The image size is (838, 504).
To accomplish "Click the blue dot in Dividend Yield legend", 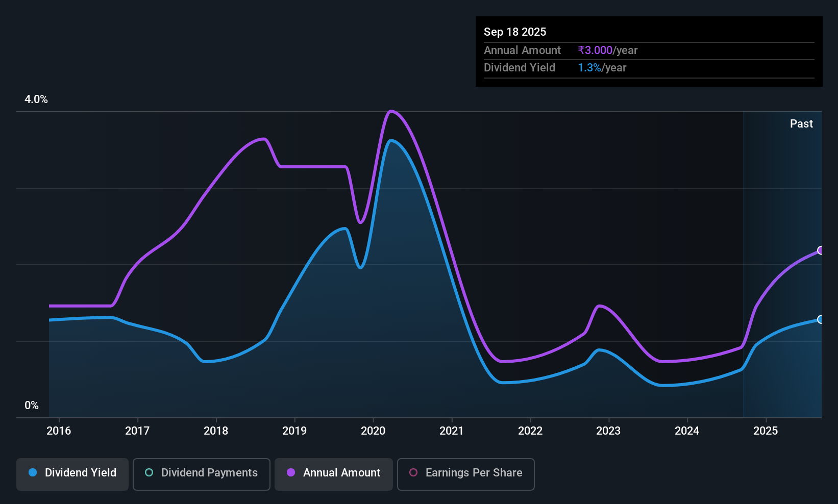I will tap(33, 473).
